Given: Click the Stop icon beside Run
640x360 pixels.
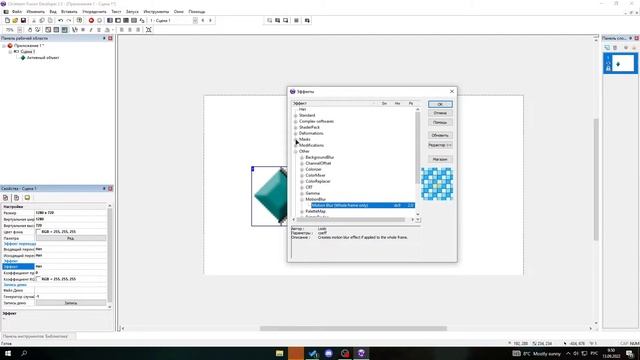Looking at the screenshot, I should 99,20.
